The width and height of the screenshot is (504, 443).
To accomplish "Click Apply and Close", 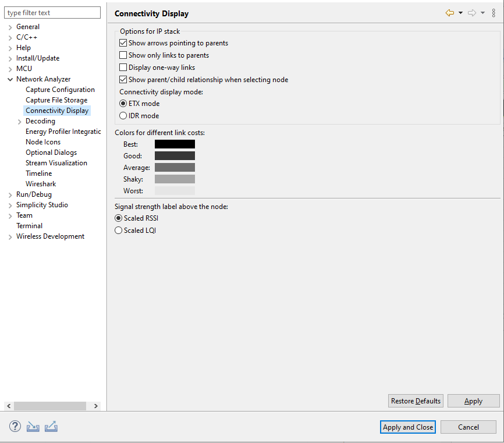I will [x=407, y=427].
